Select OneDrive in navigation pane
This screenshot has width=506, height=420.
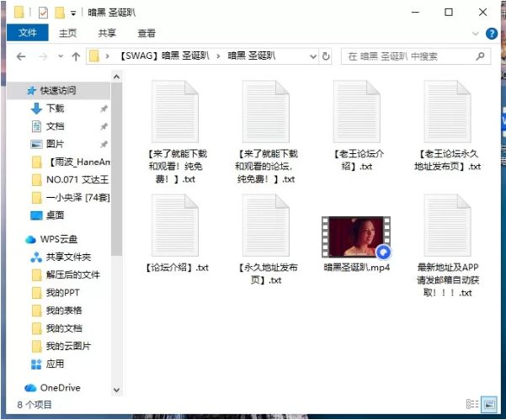53,388
